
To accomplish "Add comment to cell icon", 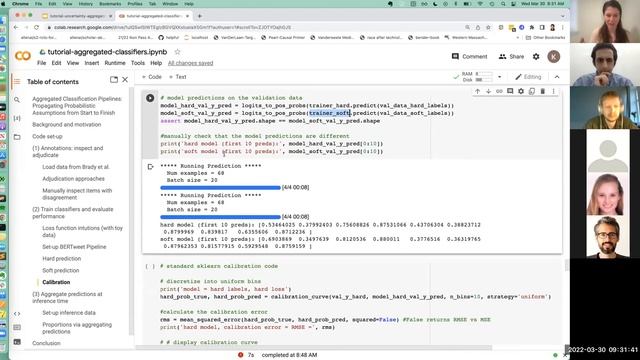I will click(510, 91).
